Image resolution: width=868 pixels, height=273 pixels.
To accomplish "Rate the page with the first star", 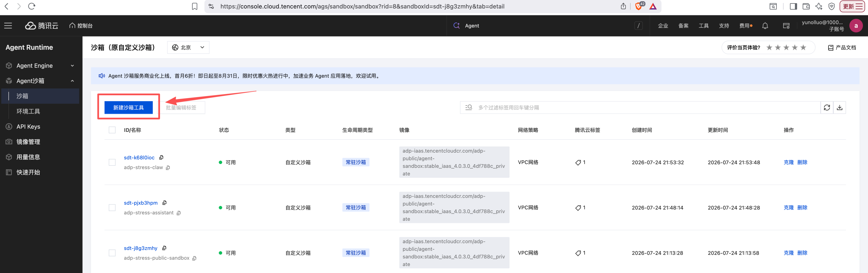I will (769, 47).
